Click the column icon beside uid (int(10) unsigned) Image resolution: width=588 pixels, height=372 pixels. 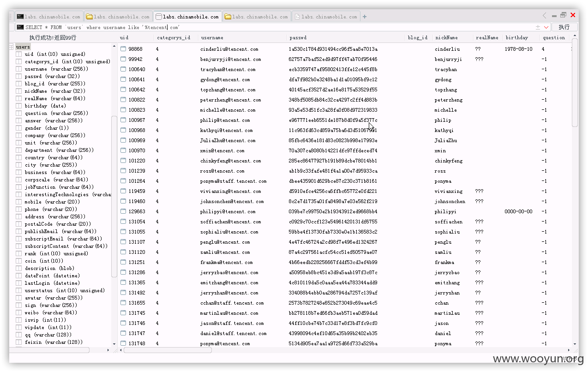pos(19,54)
